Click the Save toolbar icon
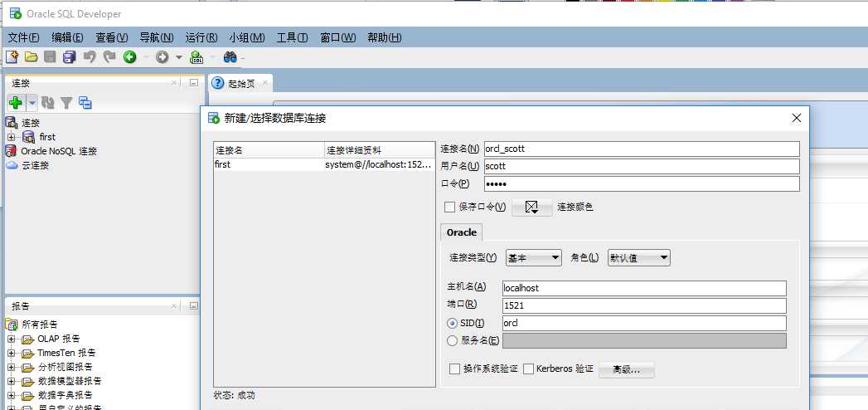This screenshot has height=410, width=868. pyautogui.click(x=51, y=56)
